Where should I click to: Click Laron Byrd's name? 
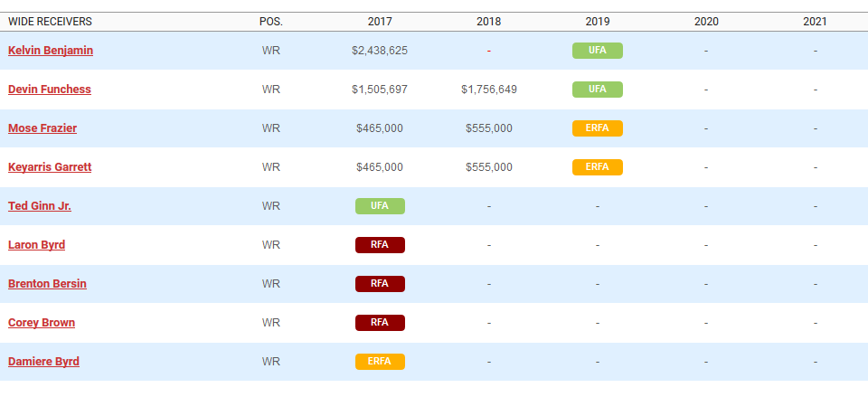[x=36, y=245]
